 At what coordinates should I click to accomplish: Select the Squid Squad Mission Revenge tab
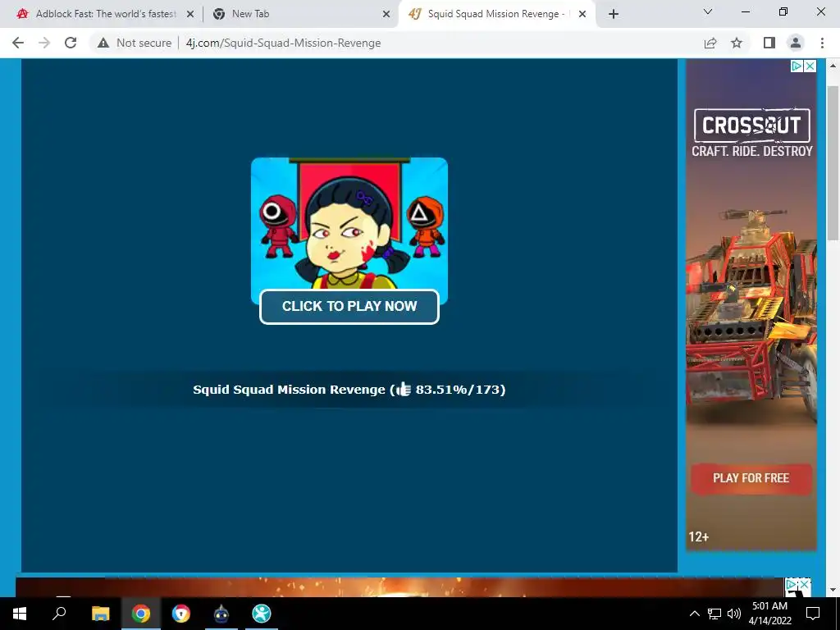click(496, 14)
